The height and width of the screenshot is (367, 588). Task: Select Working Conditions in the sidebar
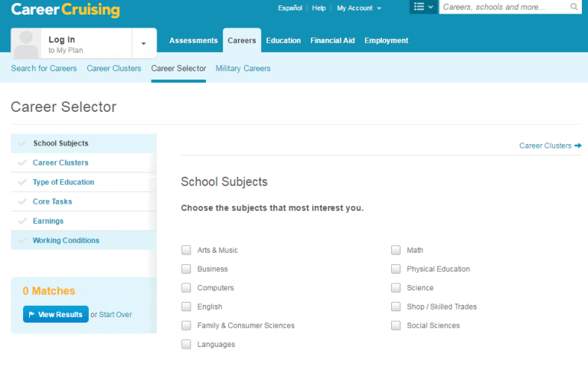(83, 240)
